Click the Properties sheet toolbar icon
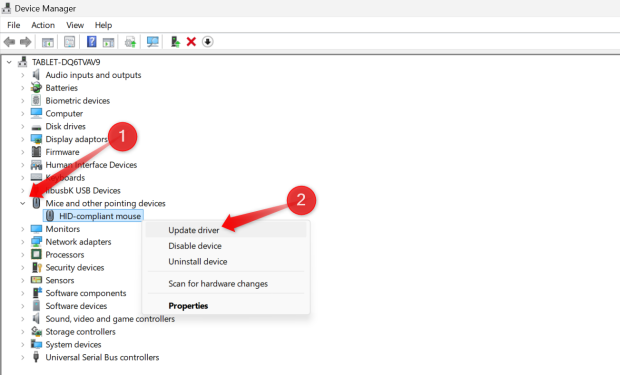Image resolution: width=620 pixels, height=375 pixels. tap(70, 42)
